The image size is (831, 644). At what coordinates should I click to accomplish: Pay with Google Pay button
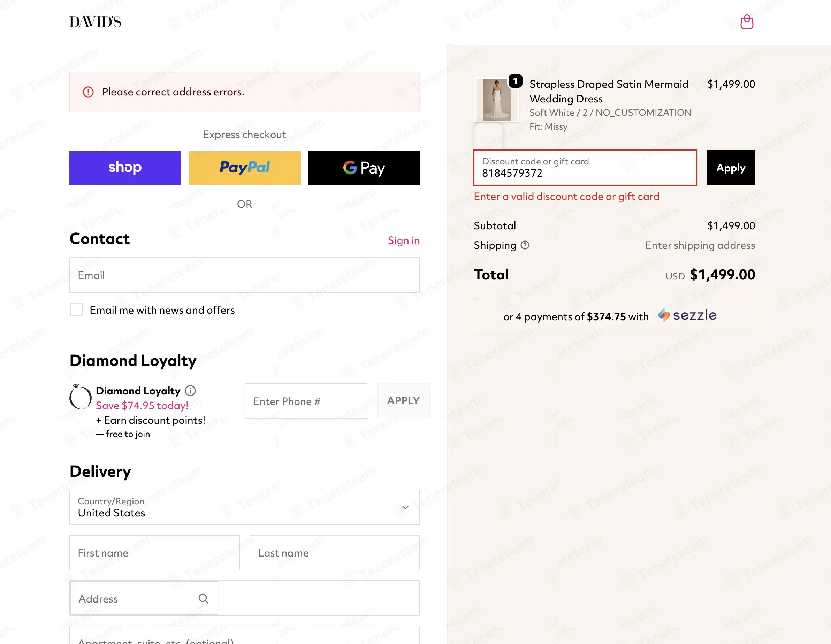point(364,168)
